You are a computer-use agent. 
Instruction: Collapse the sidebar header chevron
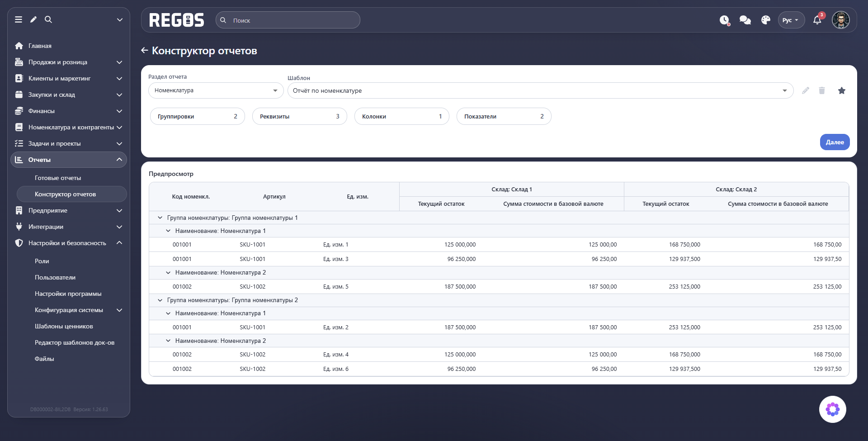coord(120,19)
